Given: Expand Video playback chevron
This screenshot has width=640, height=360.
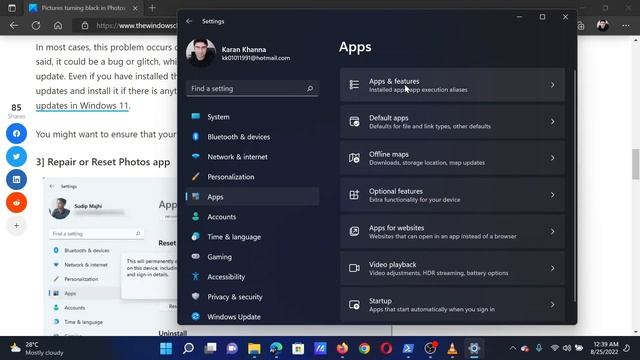Looking at the screenshot, I should coord(552,268).
